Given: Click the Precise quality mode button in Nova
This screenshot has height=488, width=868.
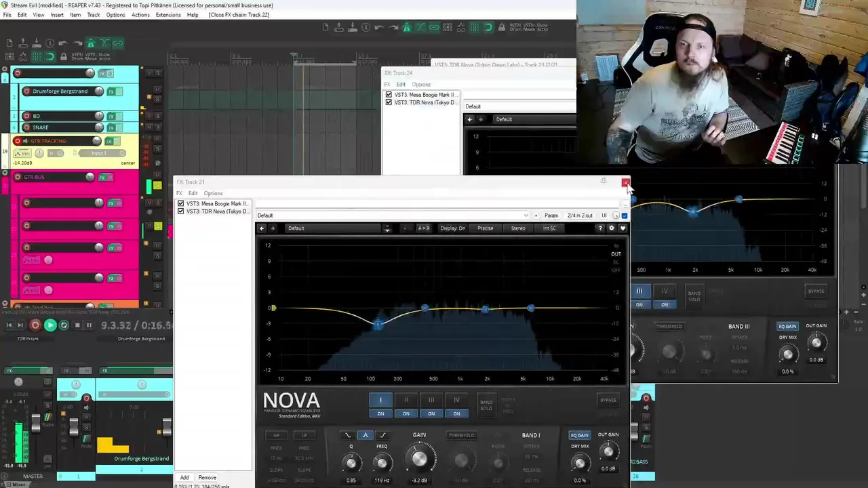Looking at the screenshot, I should 486,228.
